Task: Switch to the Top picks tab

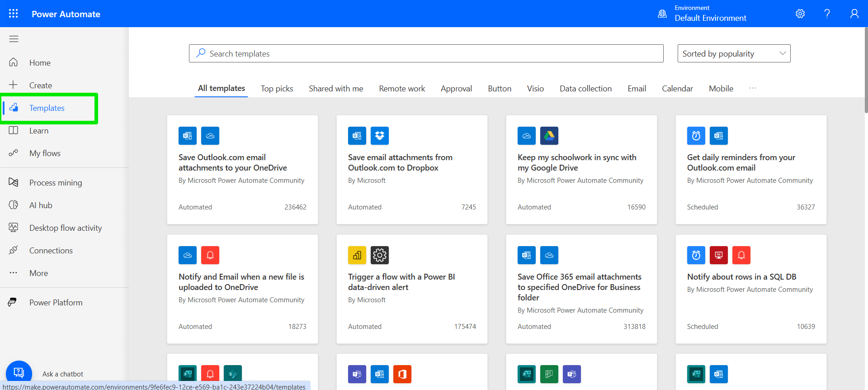Action: 277,89
